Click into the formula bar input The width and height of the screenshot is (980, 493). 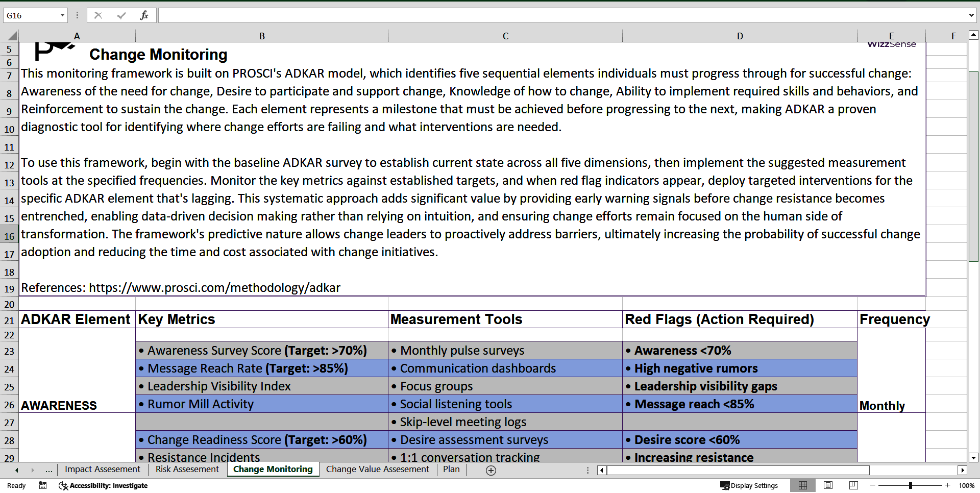[561, 15]
